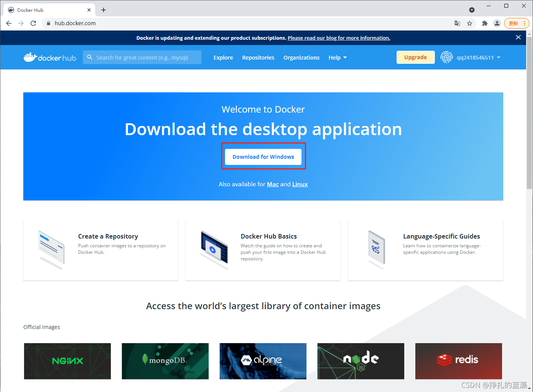Image resolution: width=533 pixels, height=392 pixels.
Task: Click the Upgrade button
Action: [x=415, y=57]
